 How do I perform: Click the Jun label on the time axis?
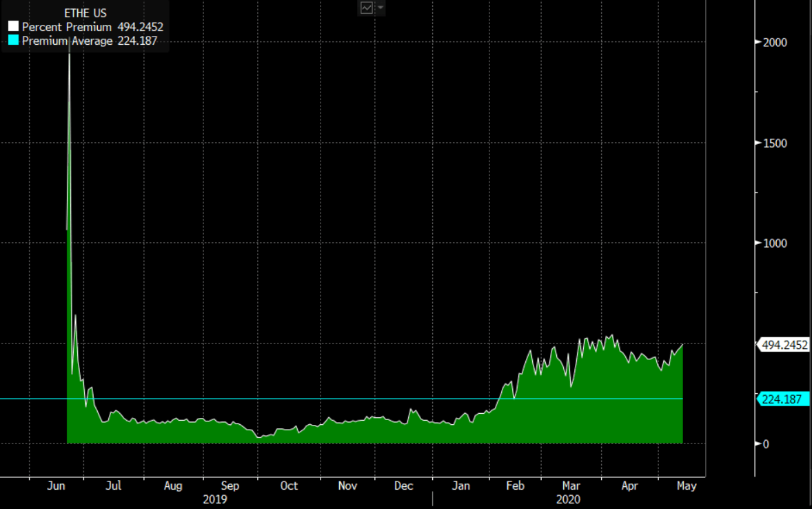coord(57,486)
